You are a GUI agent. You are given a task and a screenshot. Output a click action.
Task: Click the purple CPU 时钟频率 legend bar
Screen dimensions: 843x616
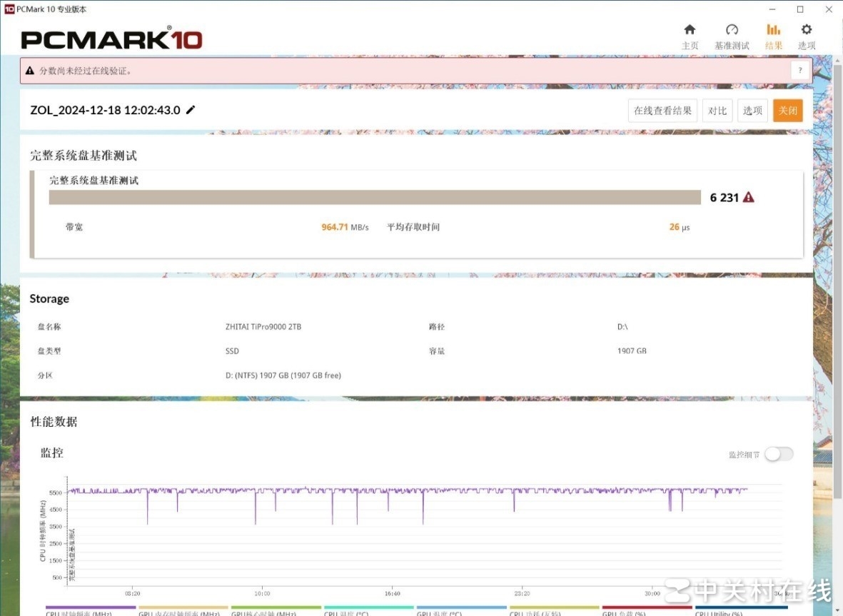91,607
